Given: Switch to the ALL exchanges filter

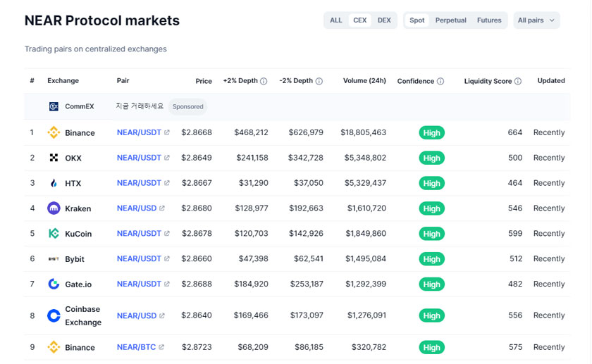Looking at the screenshot, I should tap(336, 20).
